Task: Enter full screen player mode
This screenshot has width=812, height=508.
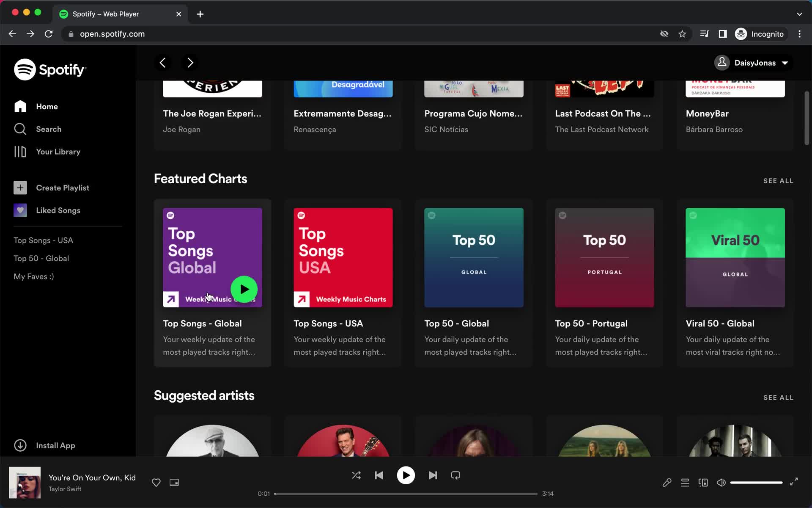Action: click(x=794, y=482)
